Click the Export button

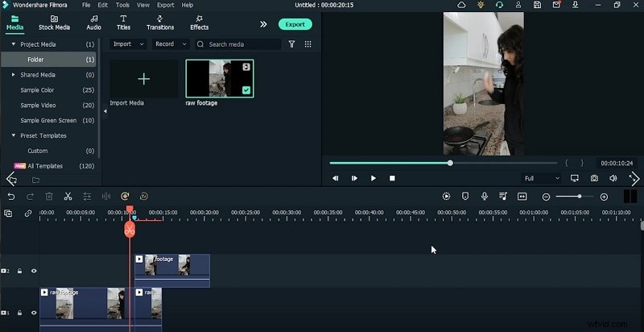pos(295,24)
